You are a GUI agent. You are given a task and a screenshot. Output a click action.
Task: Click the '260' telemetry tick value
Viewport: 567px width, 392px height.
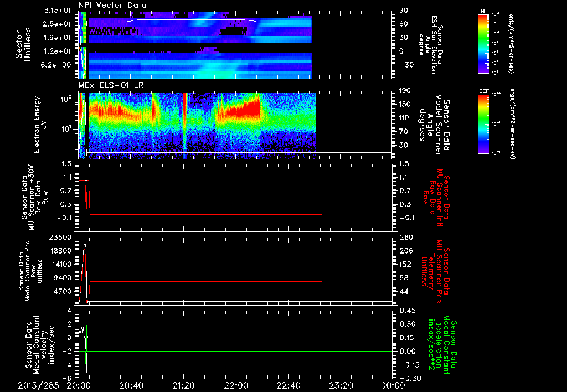click(x=406, y=237)
